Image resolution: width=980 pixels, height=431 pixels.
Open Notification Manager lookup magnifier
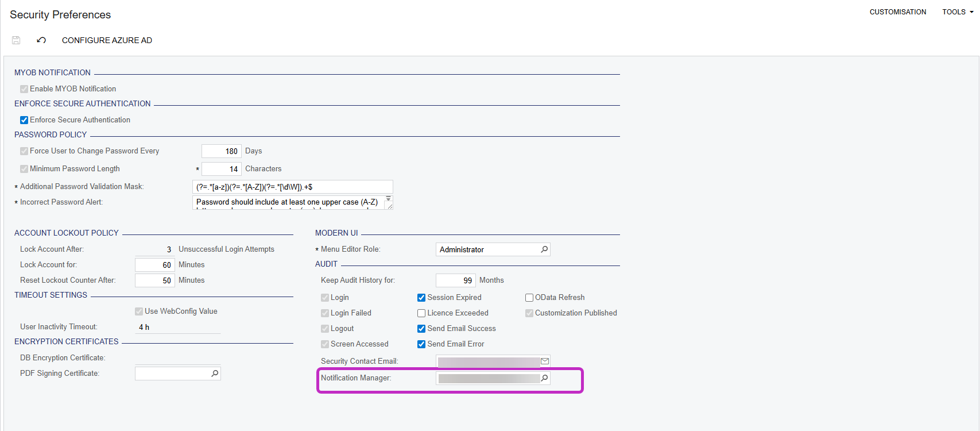(544, 378)
